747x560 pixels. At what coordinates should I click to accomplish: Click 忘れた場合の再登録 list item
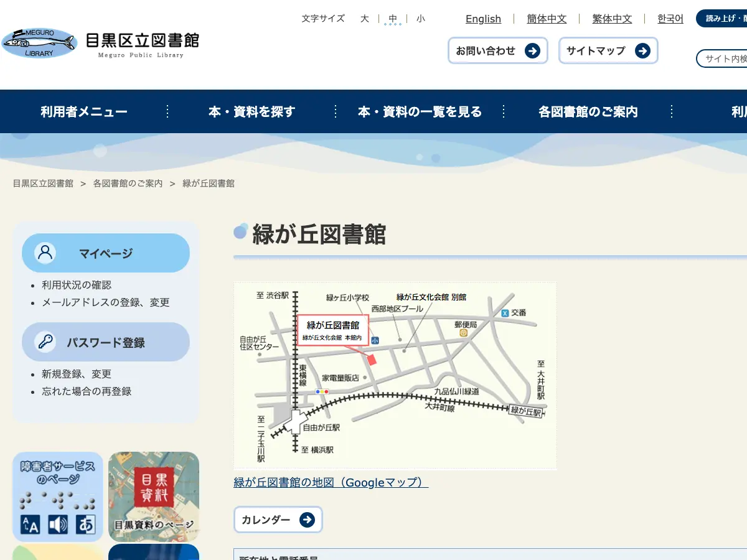(x=87, y=391)
